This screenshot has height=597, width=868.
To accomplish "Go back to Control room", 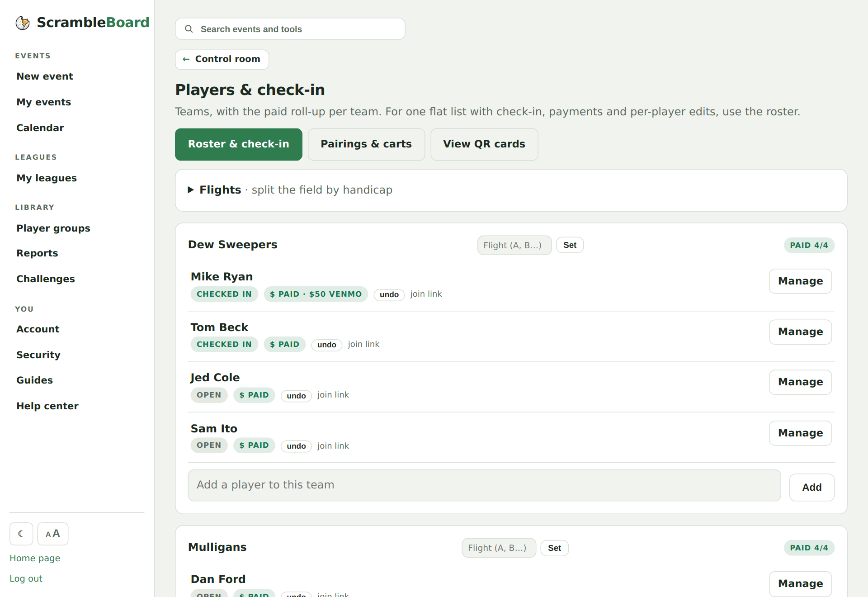I will [x=222, y=59].
